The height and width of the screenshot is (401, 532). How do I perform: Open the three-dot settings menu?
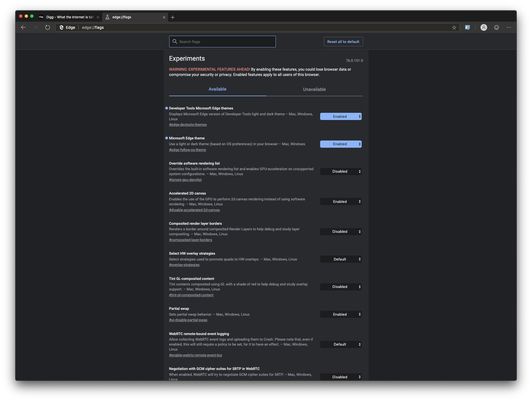[508, 27]
